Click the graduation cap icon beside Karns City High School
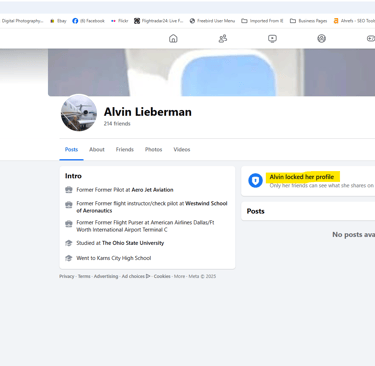The width and height of the screenshot is (375, 366). (69, 258)
